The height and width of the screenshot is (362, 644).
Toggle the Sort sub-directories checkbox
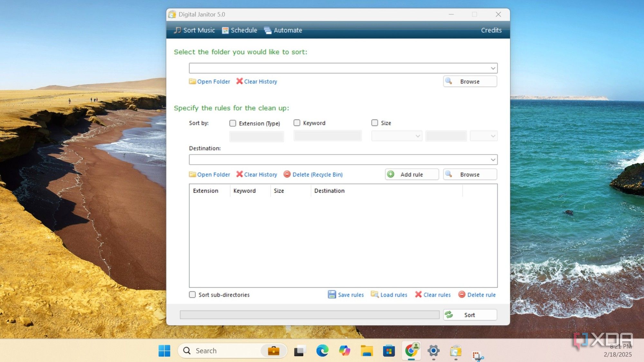coord(192,295)
